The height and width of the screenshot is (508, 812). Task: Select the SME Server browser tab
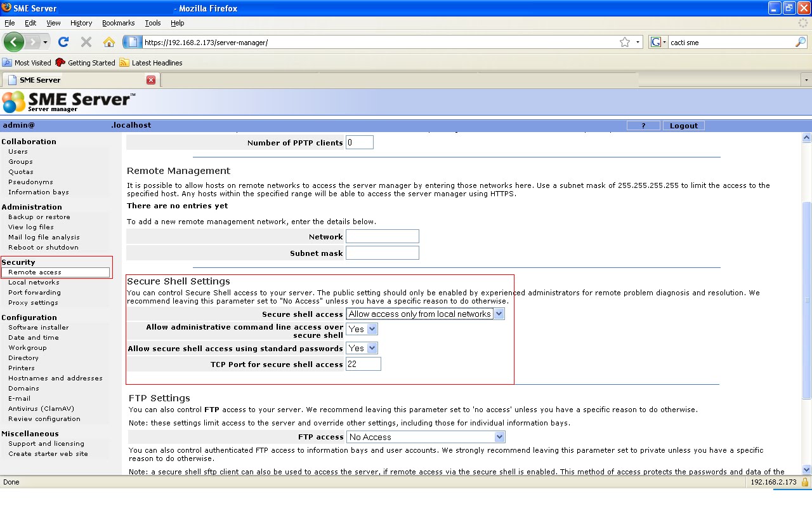click(80, 80)
